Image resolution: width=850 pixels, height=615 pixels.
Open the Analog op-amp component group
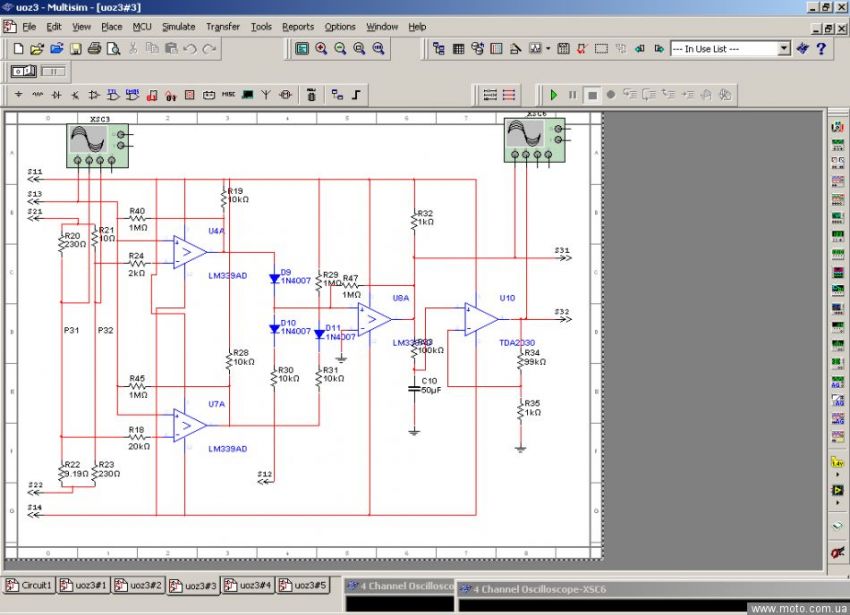click(94, 95)
